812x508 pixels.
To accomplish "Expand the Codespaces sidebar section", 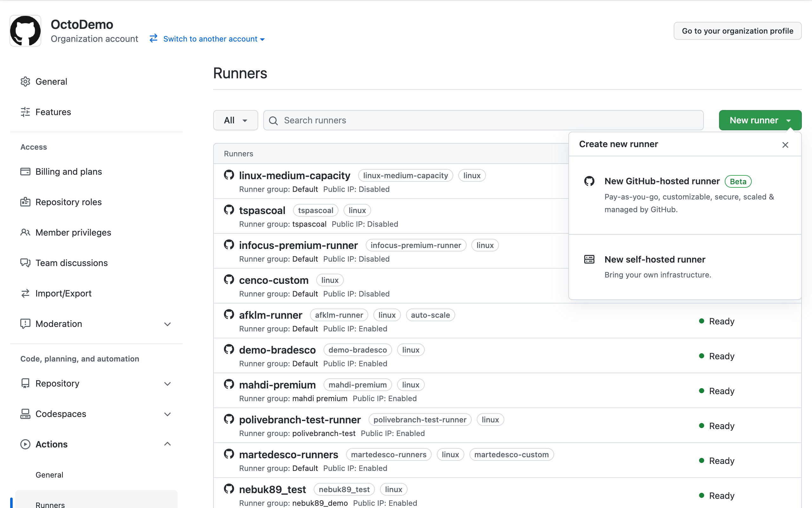I will click(x=168, y=414).
